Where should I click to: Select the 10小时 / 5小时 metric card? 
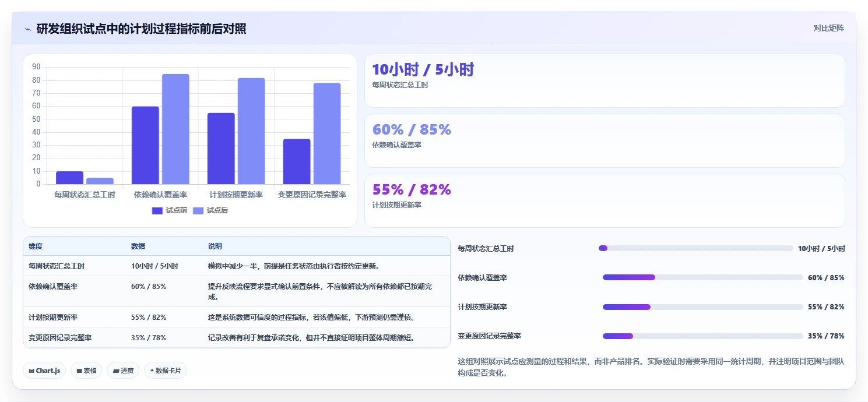(x=605, y=81)
